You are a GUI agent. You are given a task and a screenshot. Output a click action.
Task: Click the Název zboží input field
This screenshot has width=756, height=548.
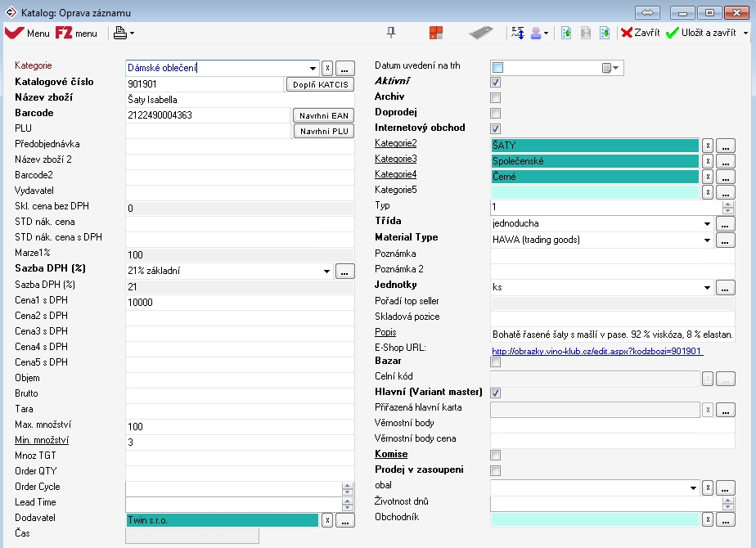coord(240,100)
